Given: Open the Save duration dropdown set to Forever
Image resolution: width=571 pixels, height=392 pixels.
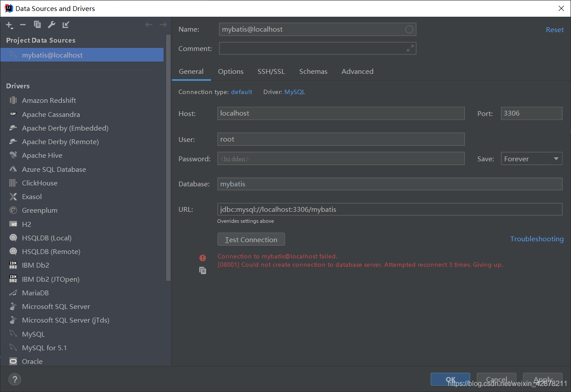Looking at the screenshot, I should coord(531,158).
